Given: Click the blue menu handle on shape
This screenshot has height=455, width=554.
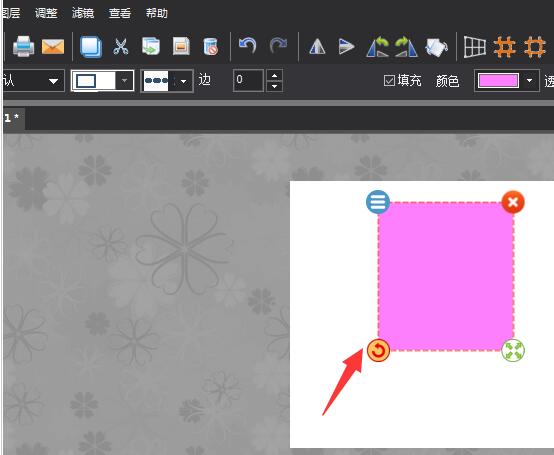Looking at the screenshot, I should pos(378,202).
